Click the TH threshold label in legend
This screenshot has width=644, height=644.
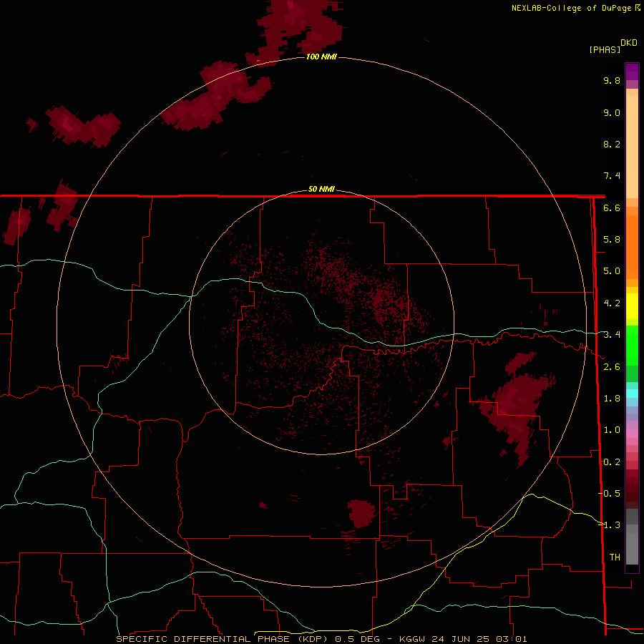[x=615, y=557]
